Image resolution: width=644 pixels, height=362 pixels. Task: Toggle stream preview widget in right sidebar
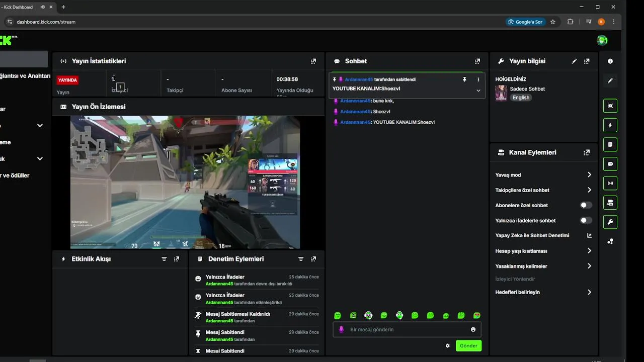pos(610,106)
